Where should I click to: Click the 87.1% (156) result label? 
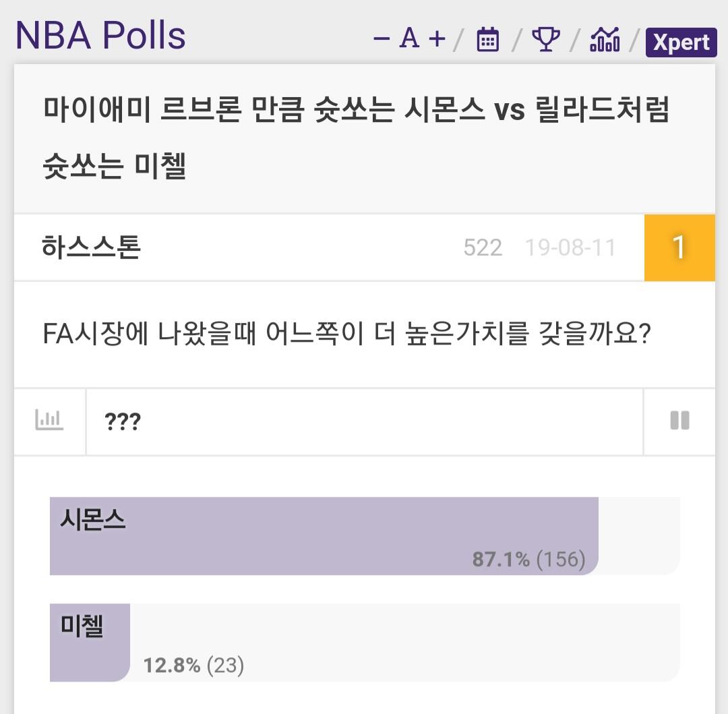pyautogui.click(x=529, y=559)
